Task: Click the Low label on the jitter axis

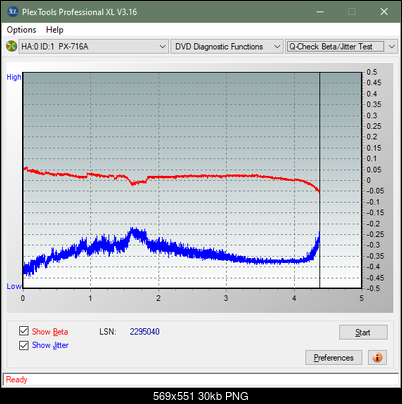Action: coord(14,286)
